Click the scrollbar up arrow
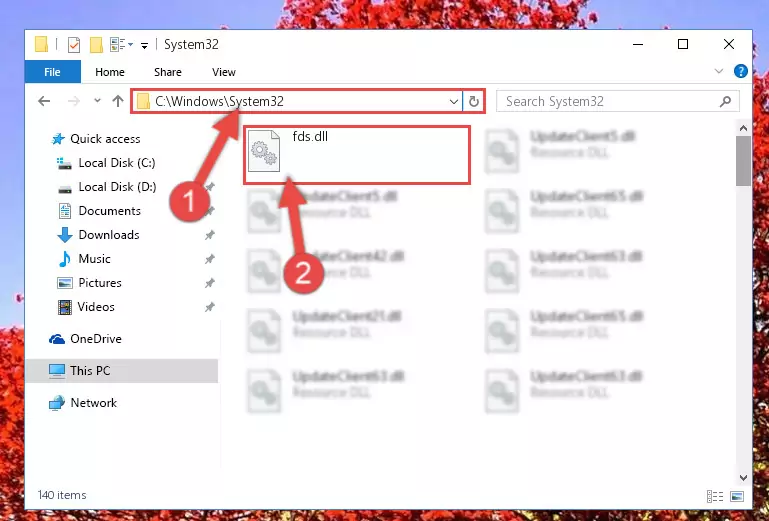This screenshot has height=521, width=769. pos(743,129)
